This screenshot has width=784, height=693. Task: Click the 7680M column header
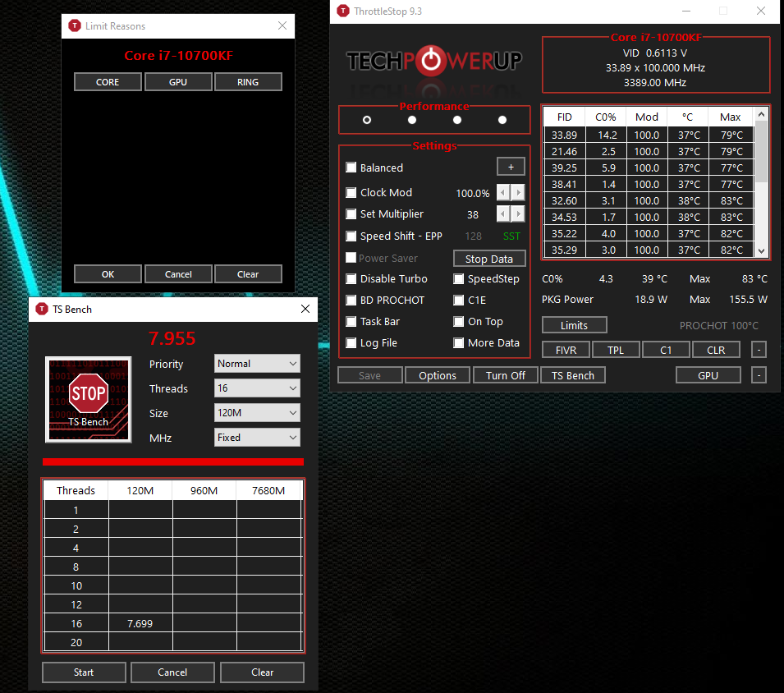pos(268,490)
